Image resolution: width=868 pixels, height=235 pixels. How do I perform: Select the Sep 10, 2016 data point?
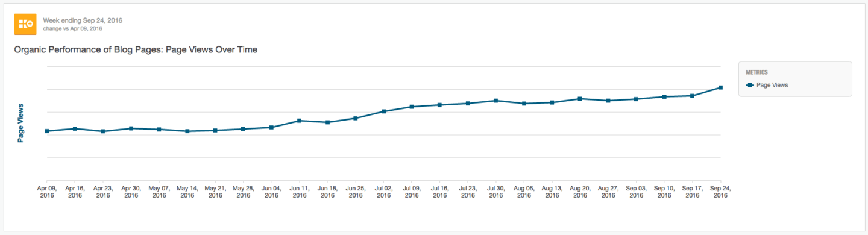(664, 96)
